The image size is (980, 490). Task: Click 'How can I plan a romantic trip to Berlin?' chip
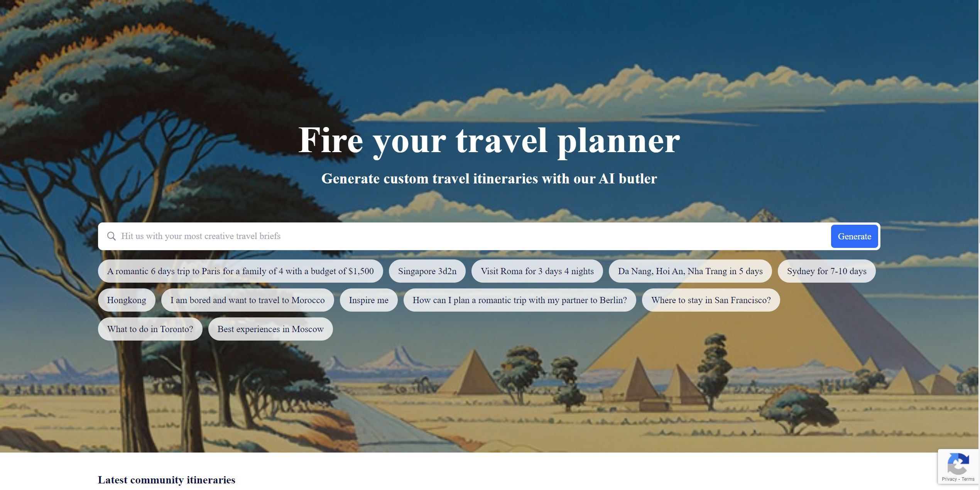point(519,300)
